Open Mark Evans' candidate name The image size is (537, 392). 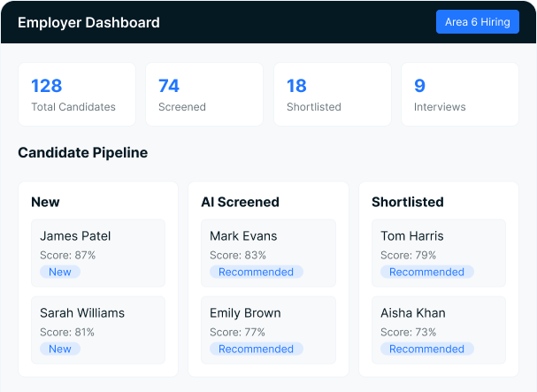coord(243,236)
